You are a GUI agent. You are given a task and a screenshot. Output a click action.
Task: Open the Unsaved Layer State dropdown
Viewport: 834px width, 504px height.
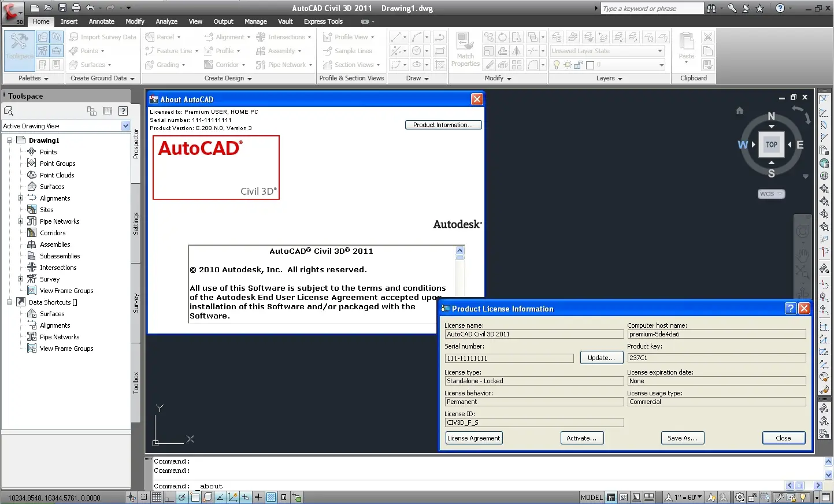[x=660, y=51]
